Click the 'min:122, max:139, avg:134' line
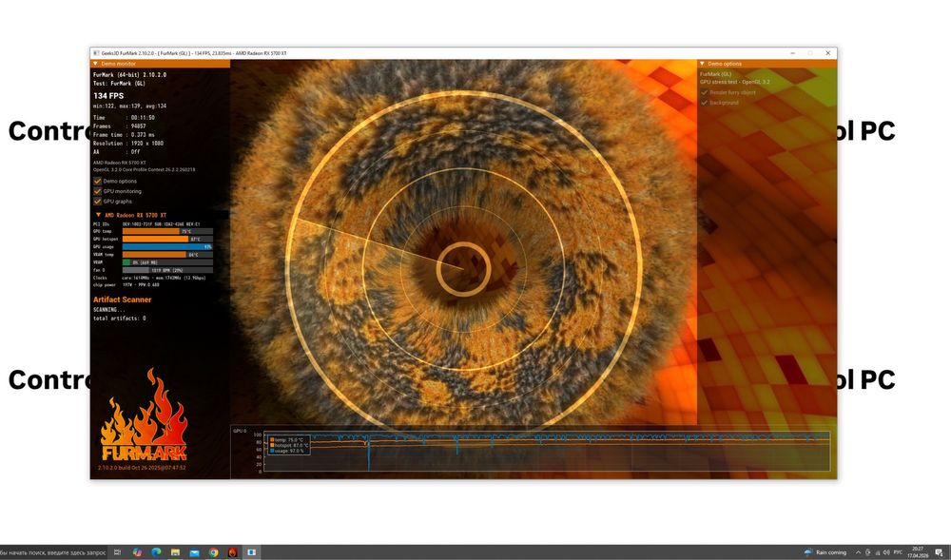 [x=129, y=106]
